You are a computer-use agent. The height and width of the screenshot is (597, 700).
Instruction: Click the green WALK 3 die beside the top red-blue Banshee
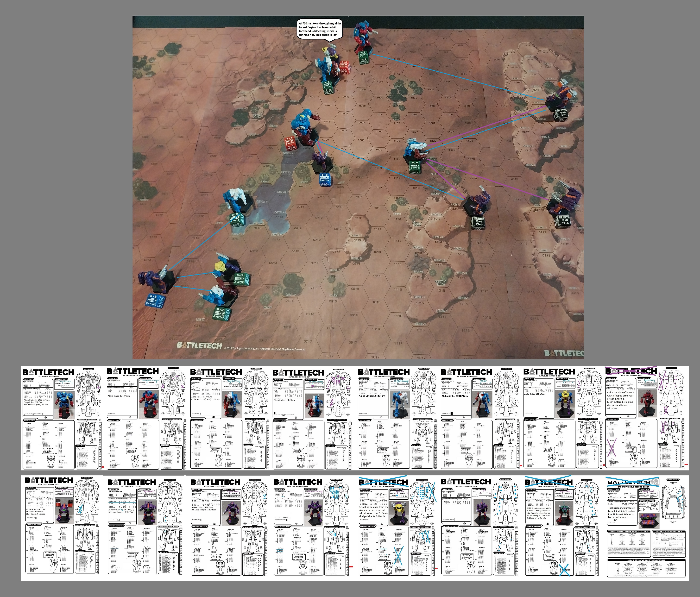pyautogui.click(x=364, y=57)
